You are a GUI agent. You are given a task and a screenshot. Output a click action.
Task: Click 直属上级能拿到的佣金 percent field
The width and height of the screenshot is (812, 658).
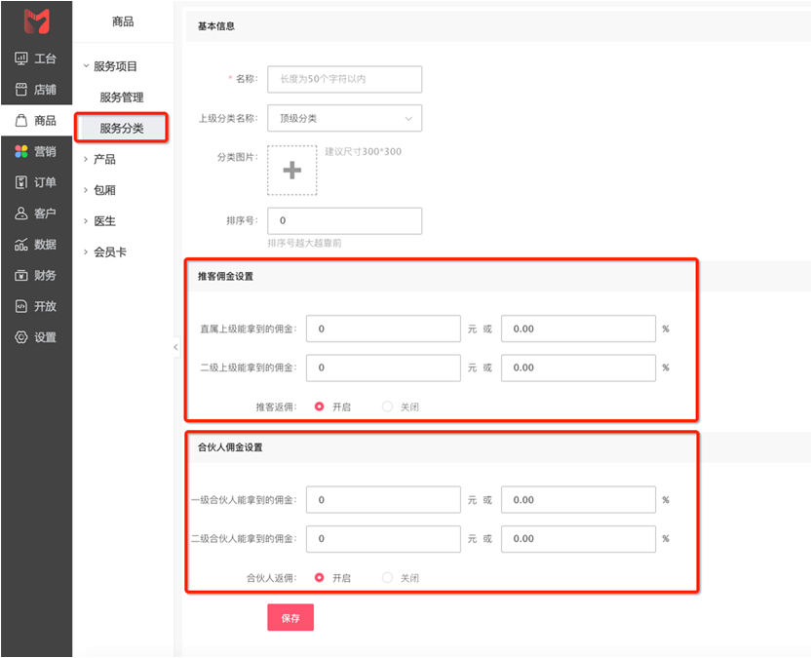[578, 329]
